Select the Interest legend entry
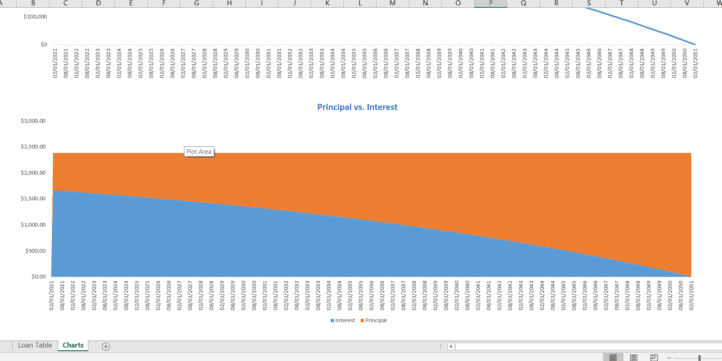The height and width of the screenshot is (361, 722). click(x=343, y=320)
